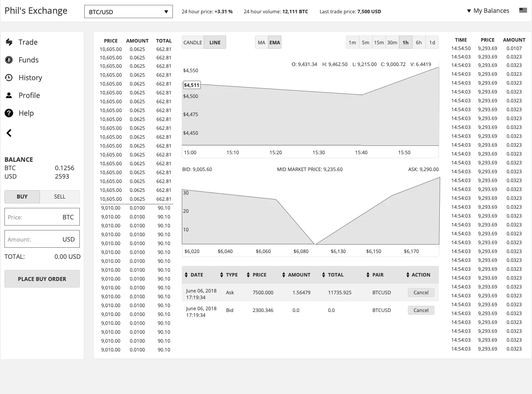Sort orders by TYPE column arrows
This screenshot has height=394, width=532.
click(222, 275)
